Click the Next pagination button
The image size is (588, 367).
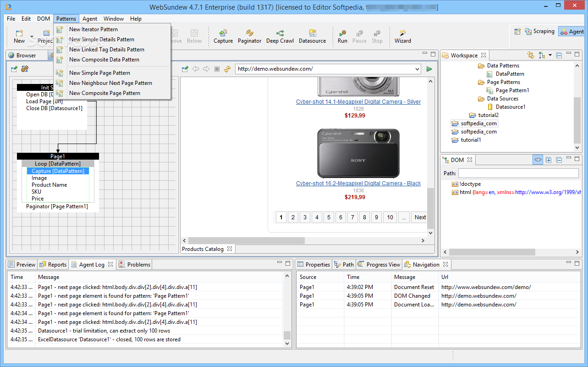pos(420,217)
